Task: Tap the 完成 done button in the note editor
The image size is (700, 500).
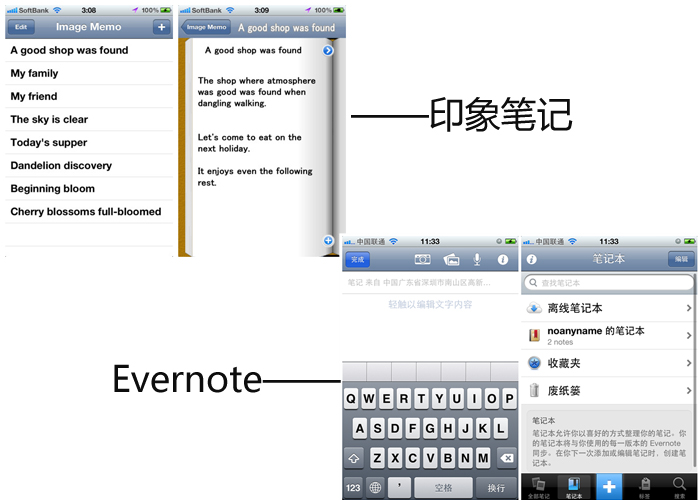Action: 358,259
